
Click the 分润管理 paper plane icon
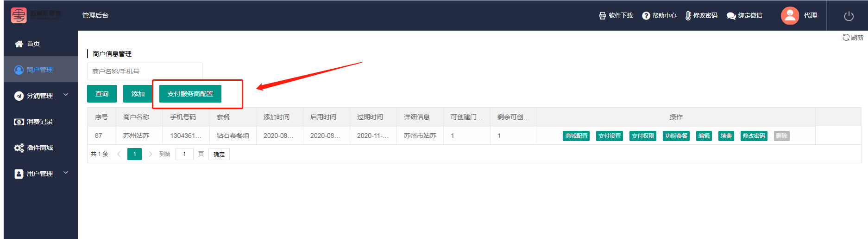point(19,96)
